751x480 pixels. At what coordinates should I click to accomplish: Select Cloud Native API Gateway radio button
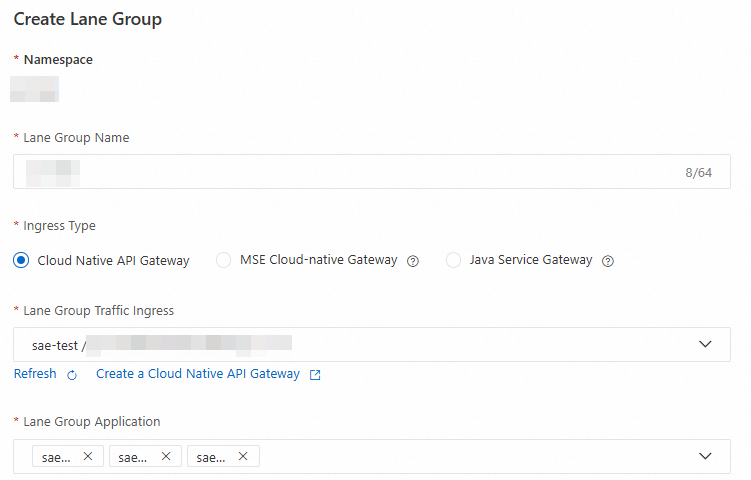click(21, 260)
